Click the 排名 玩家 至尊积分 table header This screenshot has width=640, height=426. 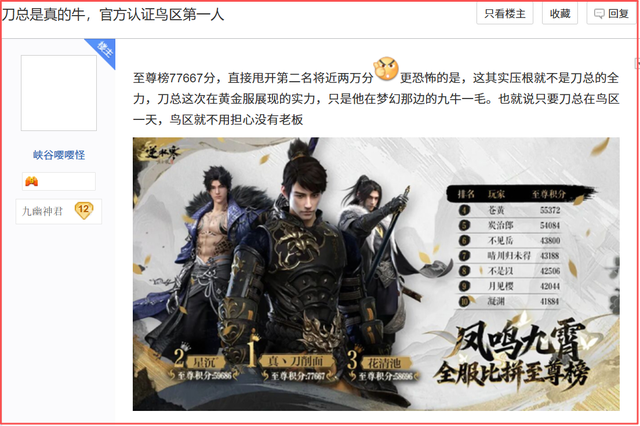pos(518,194)
